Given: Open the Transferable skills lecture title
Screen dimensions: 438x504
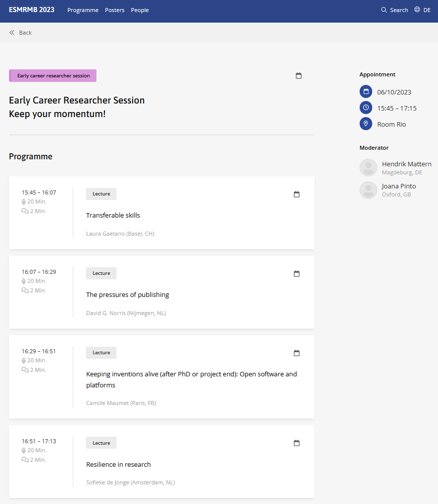Looking at the screenshot, I should point(113,216).
